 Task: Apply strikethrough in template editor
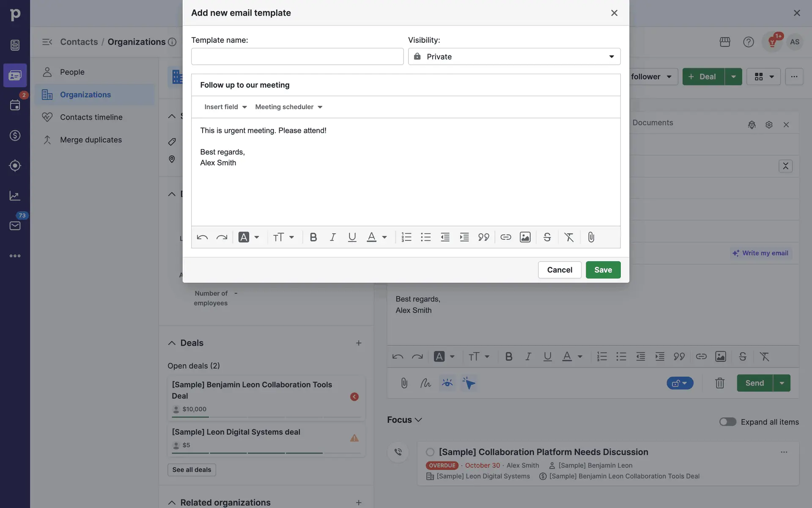[x=547, y=237]
